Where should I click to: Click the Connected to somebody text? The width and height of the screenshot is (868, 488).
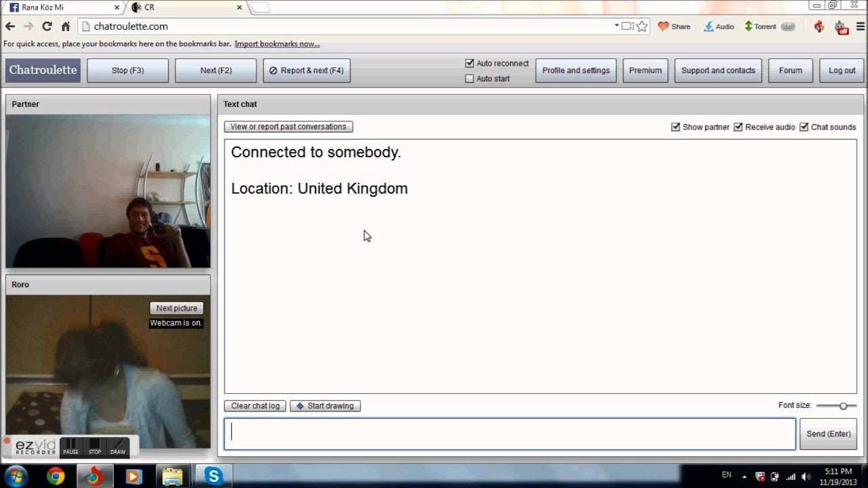(316, 152)
